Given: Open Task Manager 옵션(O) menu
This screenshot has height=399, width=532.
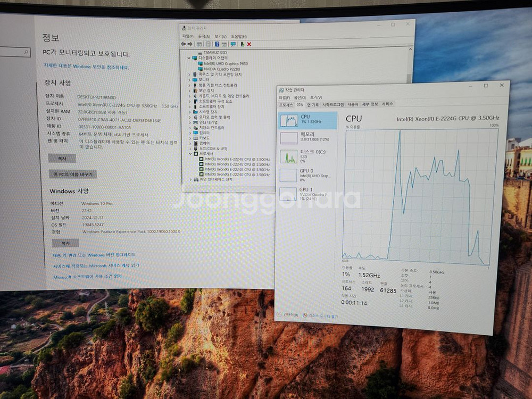Looking at the screenshot, I should click(299, 98).
